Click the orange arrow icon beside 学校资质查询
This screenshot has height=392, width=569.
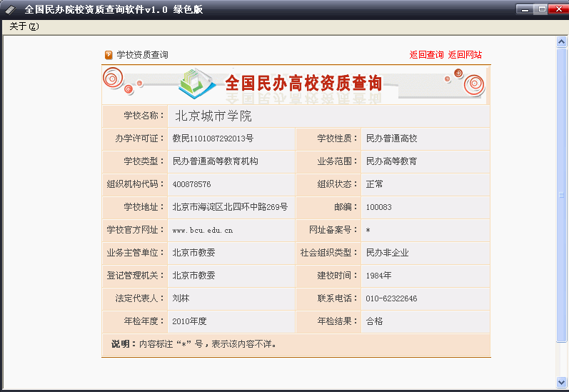pos(109,55)
